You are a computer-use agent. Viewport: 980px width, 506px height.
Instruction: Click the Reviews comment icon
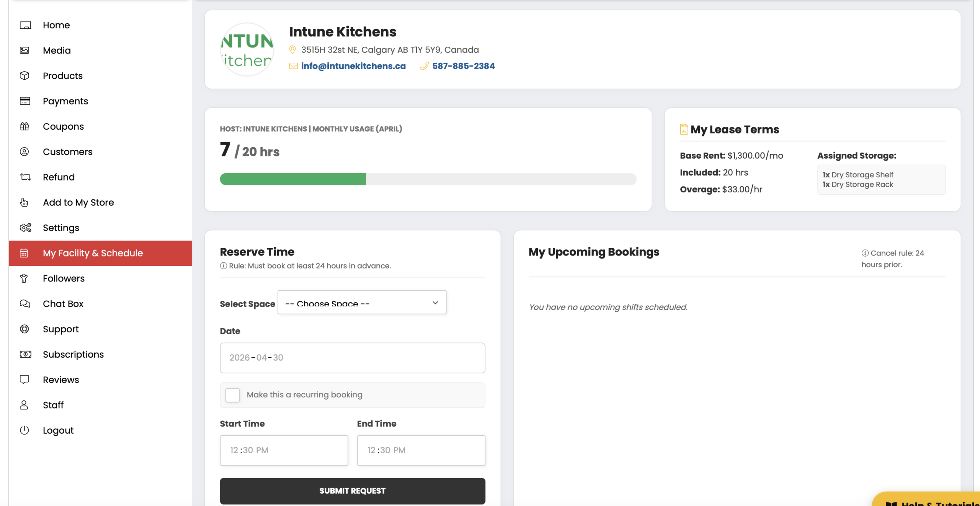(x=24, y=379)
